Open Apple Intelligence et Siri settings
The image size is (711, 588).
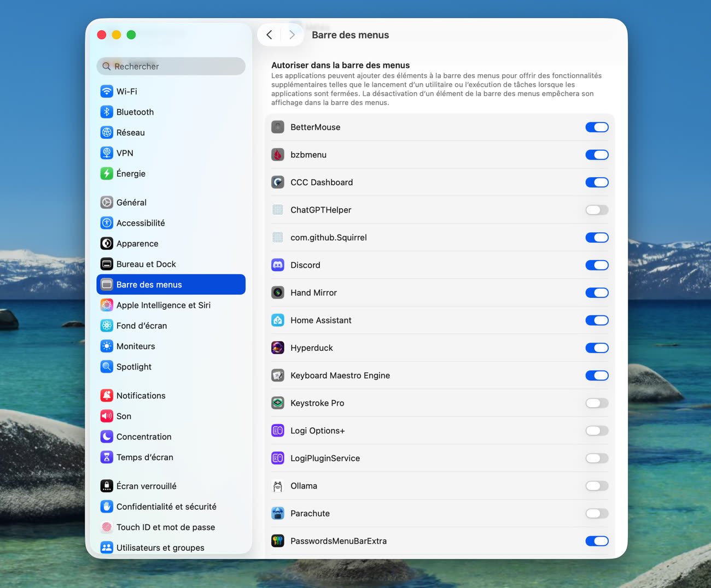coord(163,305)
